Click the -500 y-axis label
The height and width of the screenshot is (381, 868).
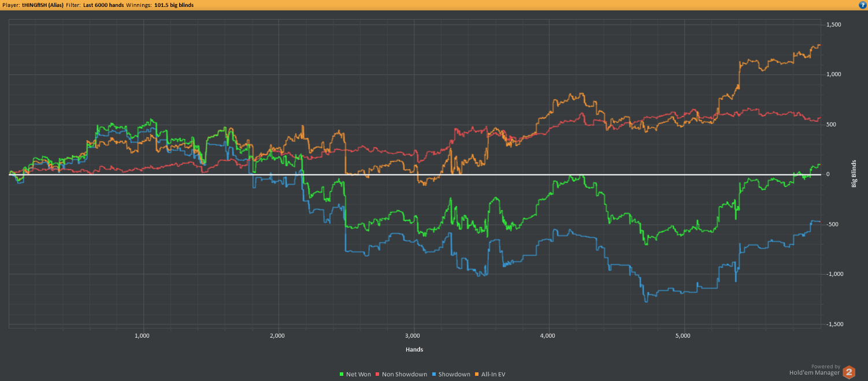[x=832, y=225]
